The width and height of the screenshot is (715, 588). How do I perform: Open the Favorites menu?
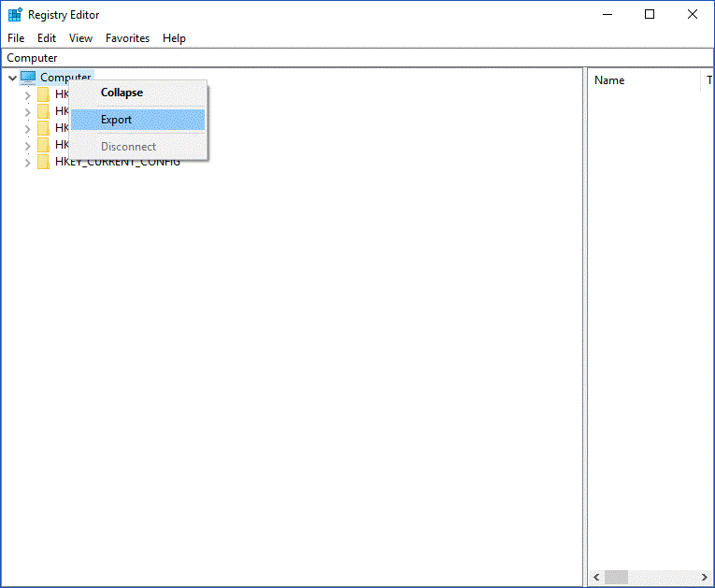point(128,38)
